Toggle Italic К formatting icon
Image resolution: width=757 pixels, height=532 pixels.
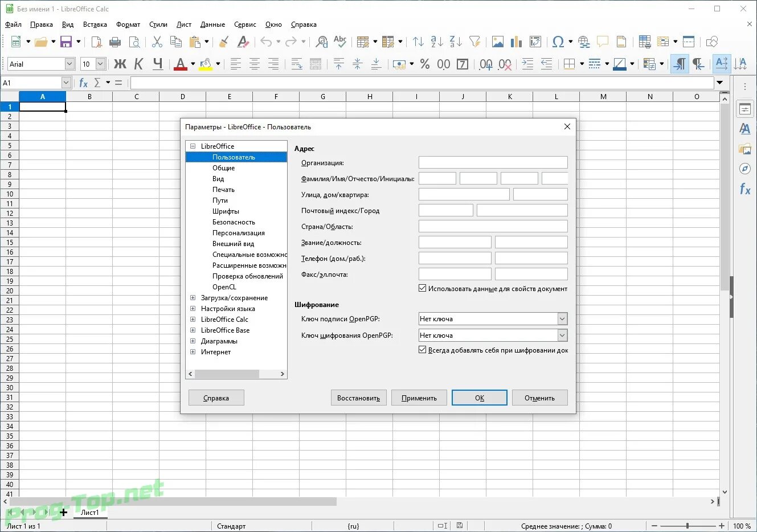tap(138, 64)
